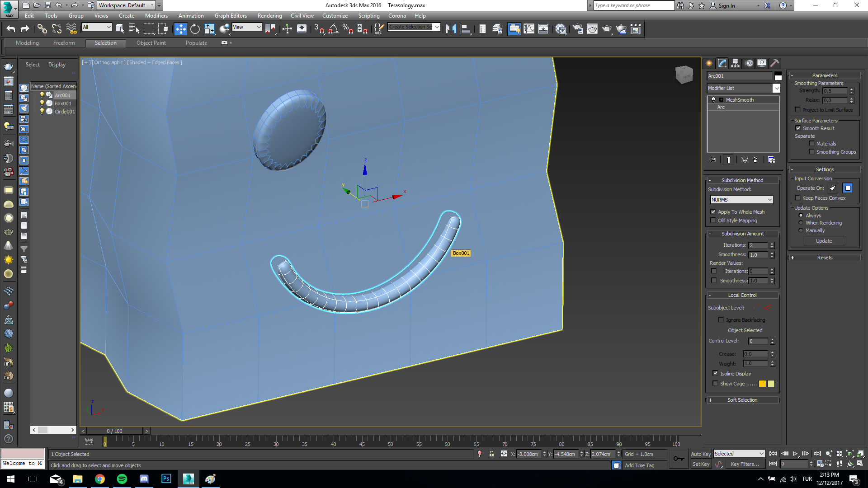Click the Mirror tool icon
The height and width of the screenshot is (488, 868).
pos(451,29)
